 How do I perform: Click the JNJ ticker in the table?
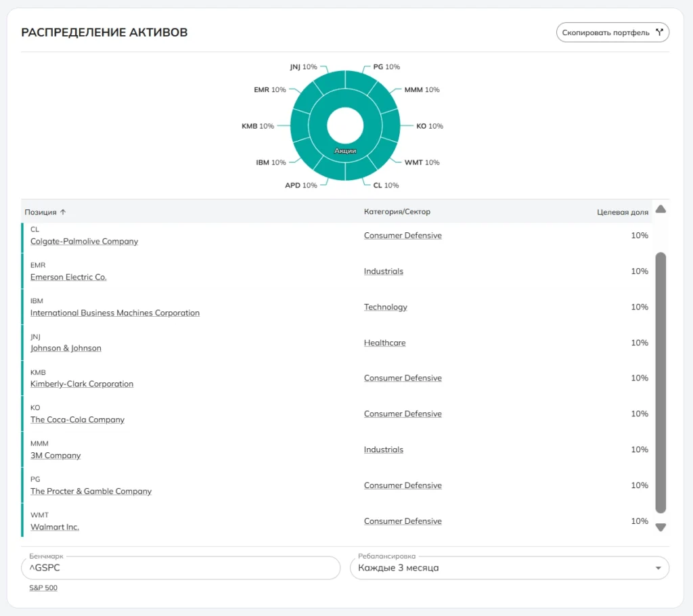point(35,337)
